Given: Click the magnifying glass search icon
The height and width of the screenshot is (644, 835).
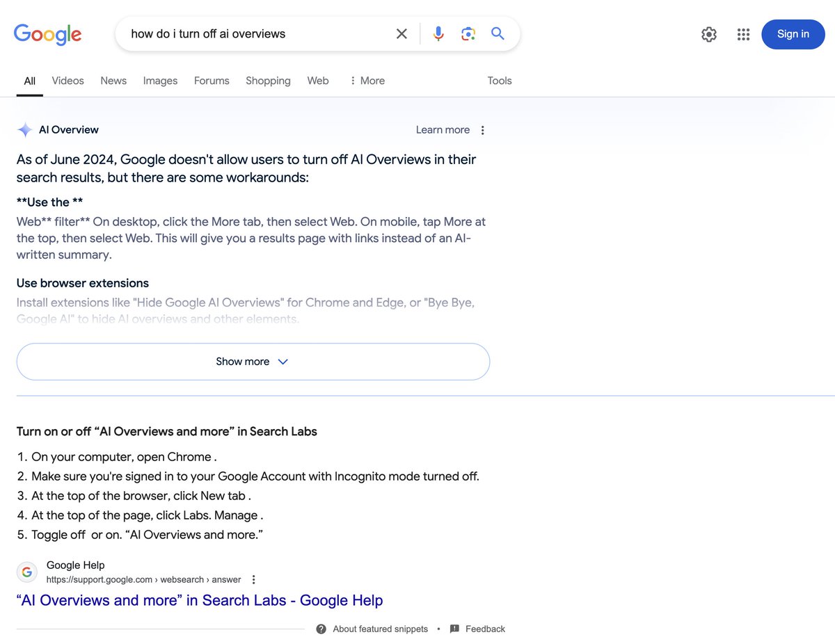Looking at the screenshot, I should coord(498,33).
